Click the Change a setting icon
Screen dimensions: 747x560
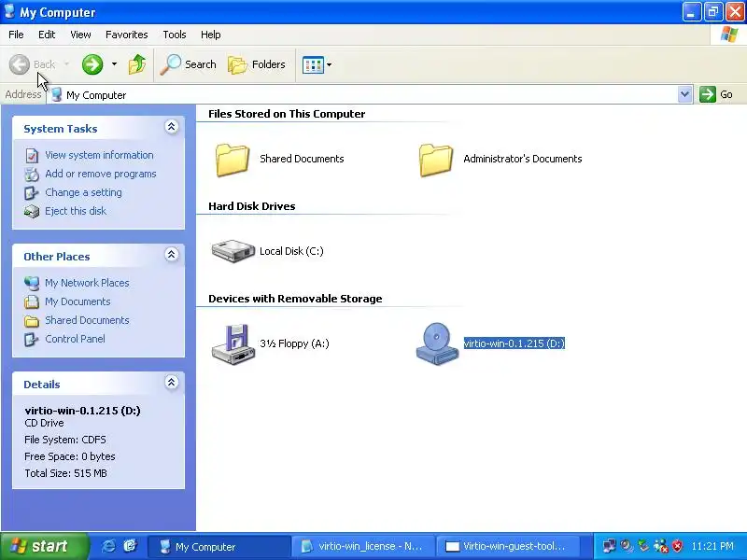point(32,193)
